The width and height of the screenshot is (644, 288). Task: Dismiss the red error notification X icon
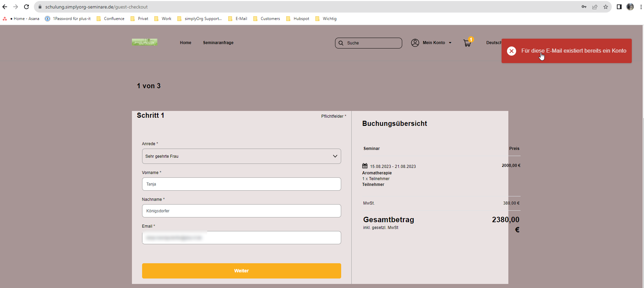click(x=511, y=51)
